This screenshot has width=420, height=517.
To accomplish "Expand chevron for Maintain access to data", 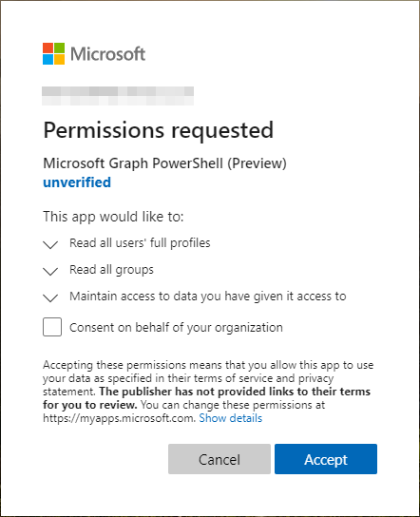I will pos(50,297).
